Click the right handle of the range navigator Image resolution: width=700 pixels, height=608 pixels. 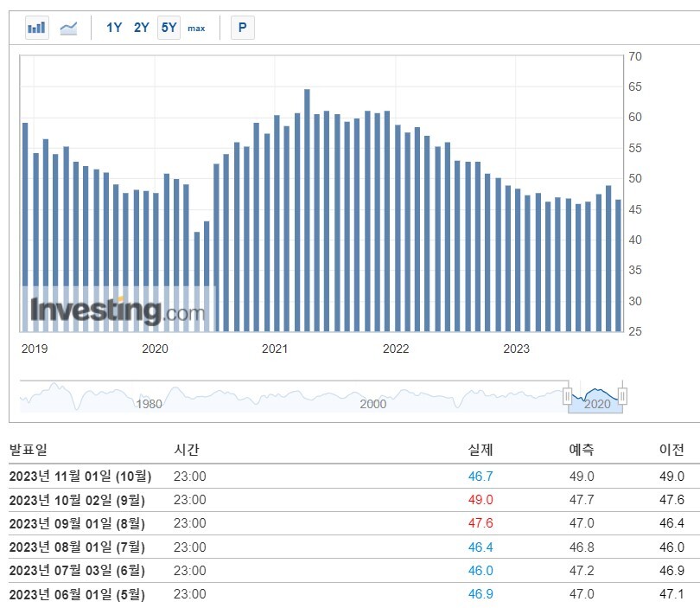[622, 396]
